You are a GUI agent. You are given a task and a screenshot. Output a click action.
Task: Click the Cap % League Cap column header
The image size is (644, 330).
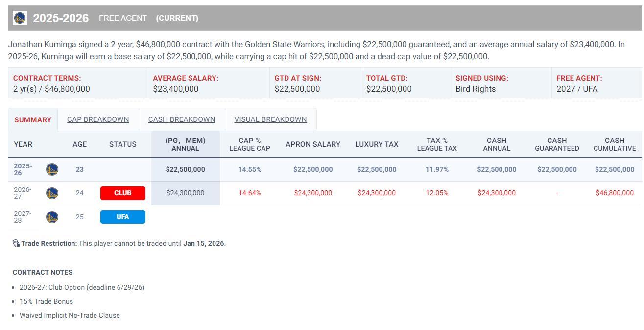[250, 144]
